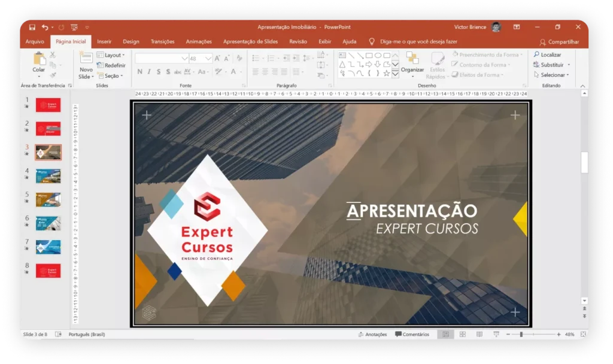Select the star shape in shapes gallery
The width and height of the screenshot is (613, 364).
387,73
